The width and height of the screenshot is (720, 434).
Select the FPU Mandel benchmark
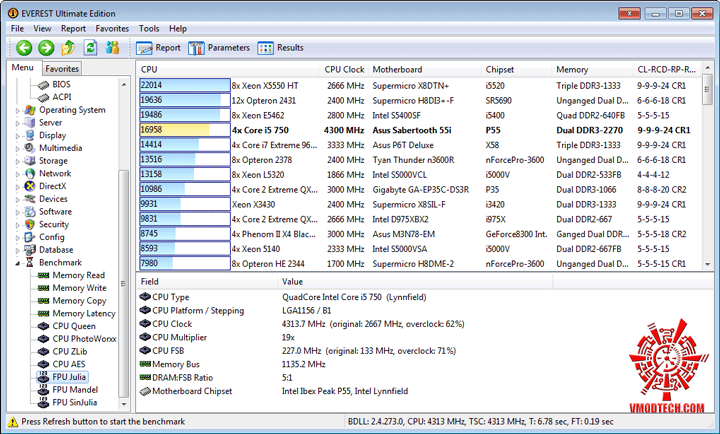(x=75, y=390)
